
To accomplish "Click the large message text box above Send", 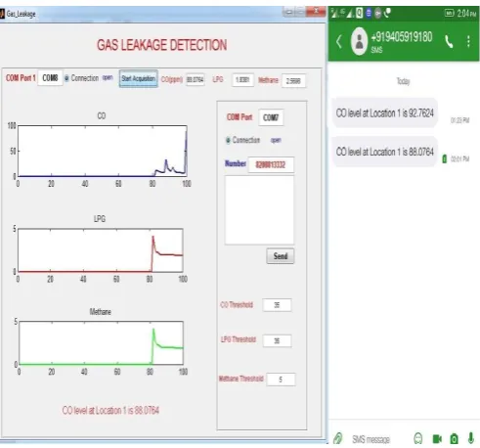I will click(259, 210).
